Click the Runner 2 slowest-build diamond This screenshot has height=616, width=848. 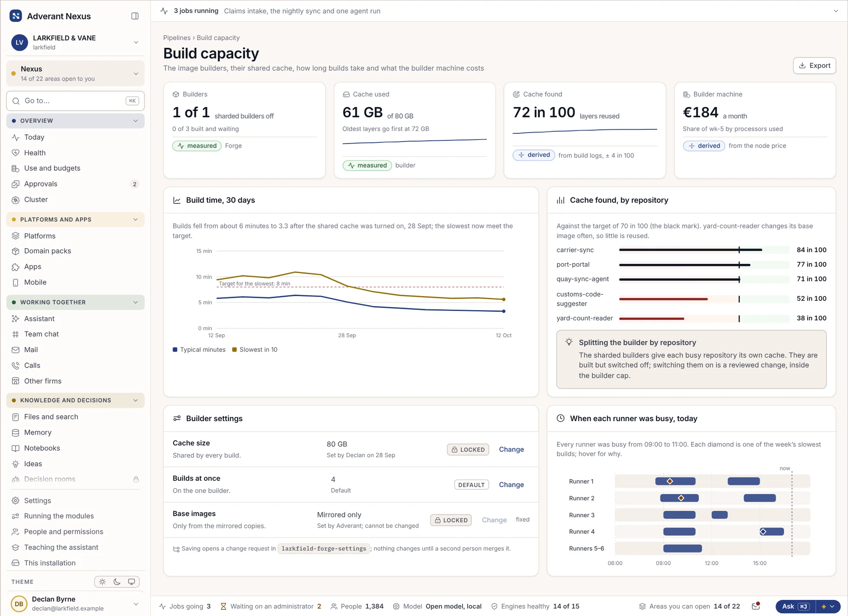point(681,498)
